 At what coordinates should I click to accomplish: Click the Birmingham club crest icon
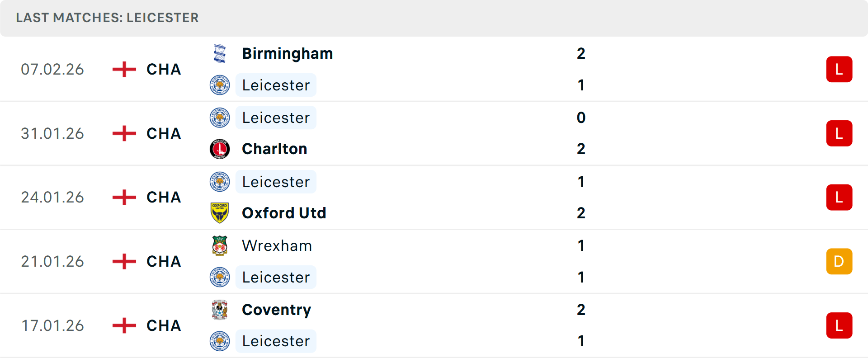pyautogui.click(x=220, y=54)
